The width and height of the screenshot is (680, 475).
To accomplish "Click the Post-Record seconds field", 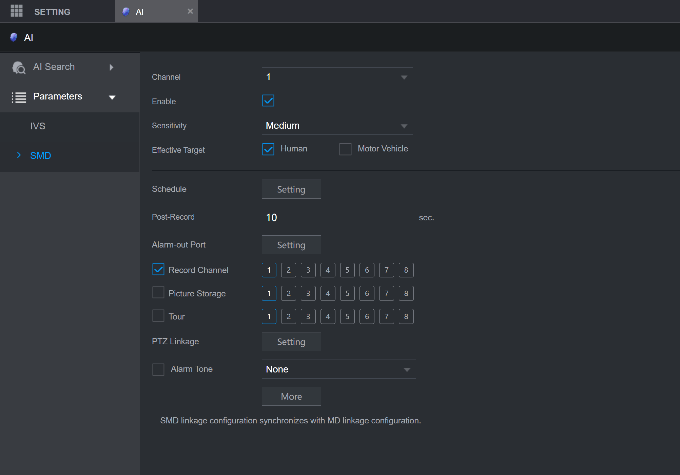I will [x=337, y=217].
